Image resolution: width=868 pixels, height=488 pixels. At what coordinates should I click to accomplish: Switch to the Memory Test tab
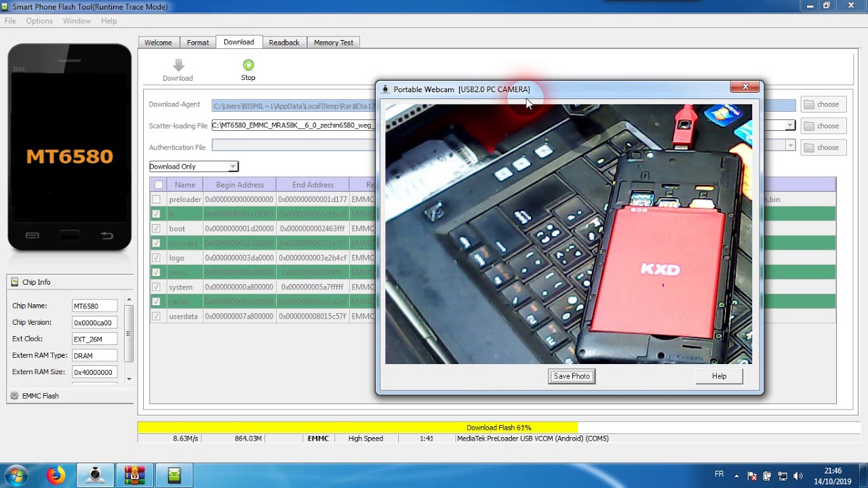334,42
